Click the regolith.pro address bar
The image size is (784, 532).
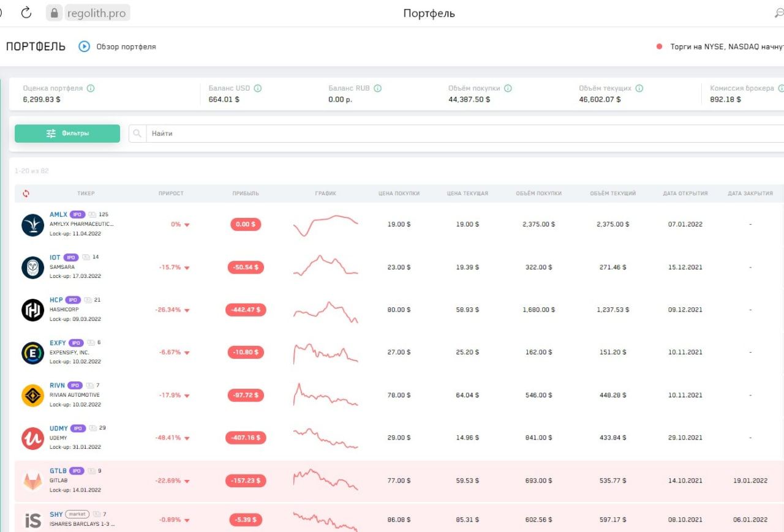click(97, 13)
